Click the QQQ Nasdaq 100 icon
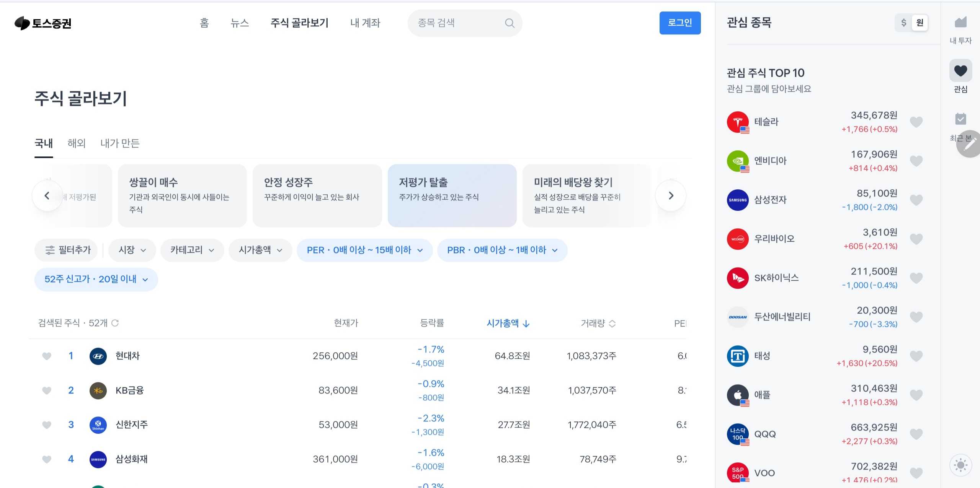Image resolution: width=980 pixels, height=488 pixels. coord(738,434)
